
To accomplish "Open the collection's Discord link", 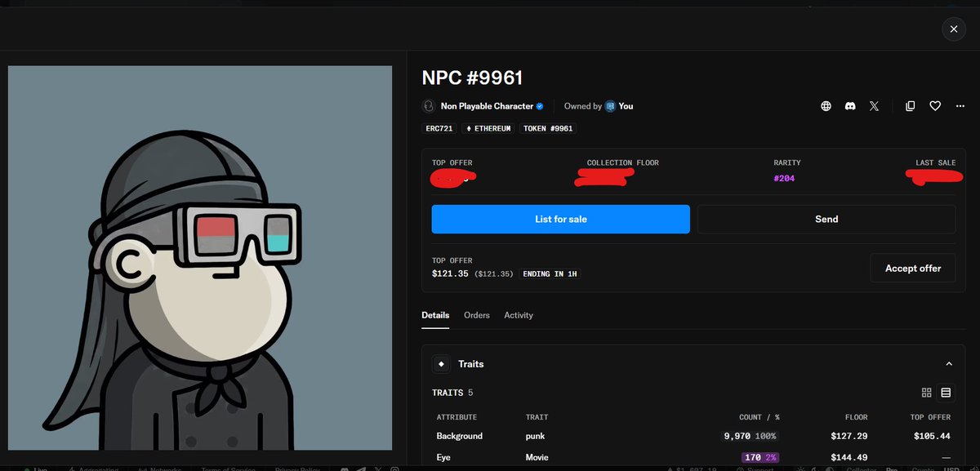I will [x=850, y=106].
